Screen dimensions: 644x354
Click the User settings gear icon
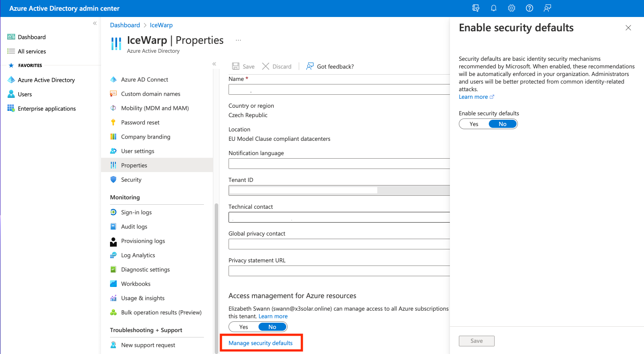coord(113,151)
